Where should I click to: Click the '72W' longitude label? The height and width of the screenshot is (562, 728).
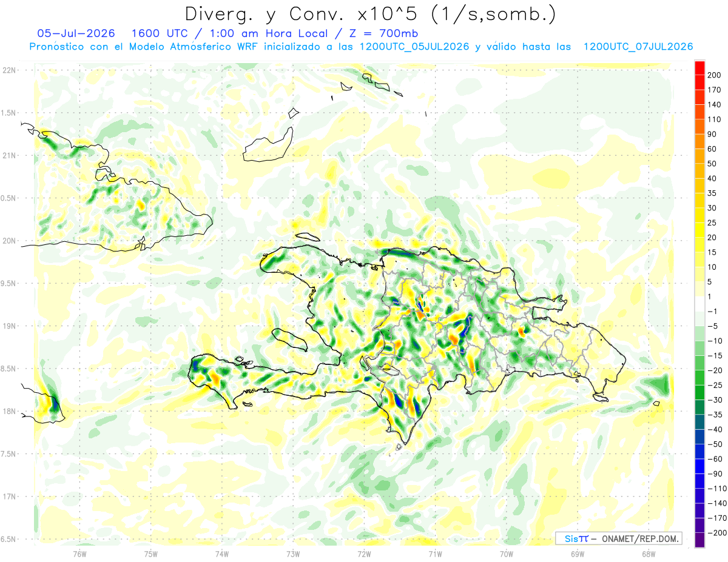pos(364,553)
